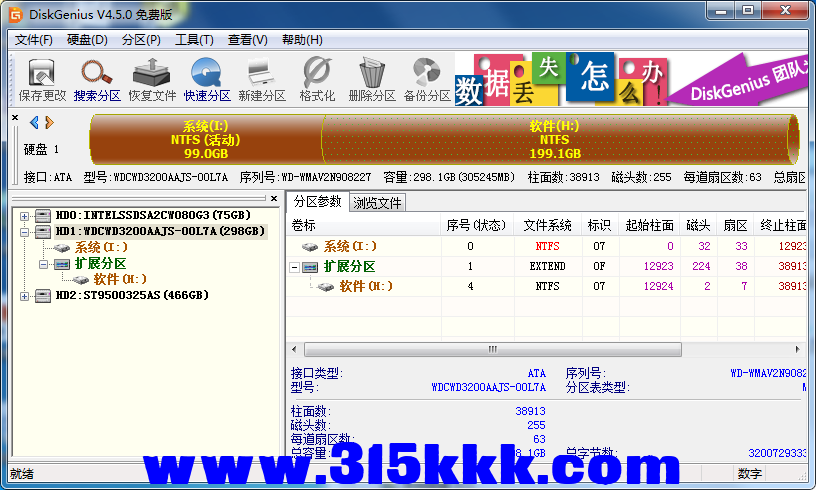Open the 文件(F) menu

(33, 40)
